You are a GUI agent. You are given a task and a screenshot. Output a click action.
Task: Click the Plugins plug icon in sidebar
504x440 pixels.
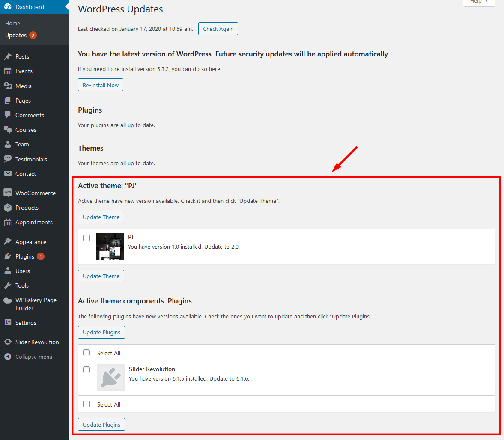8,256
